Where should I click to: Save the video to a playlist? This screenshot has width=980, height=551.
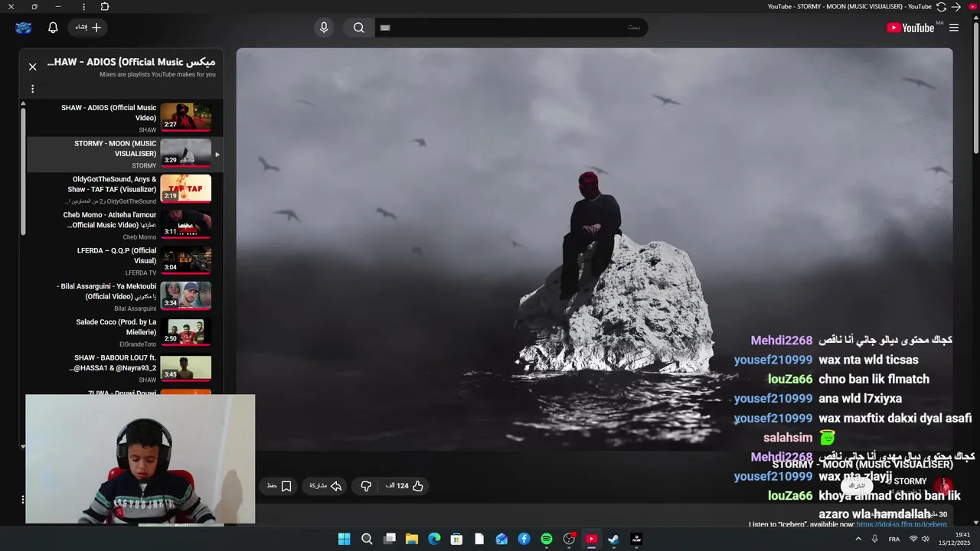click(x=279, y=486)
